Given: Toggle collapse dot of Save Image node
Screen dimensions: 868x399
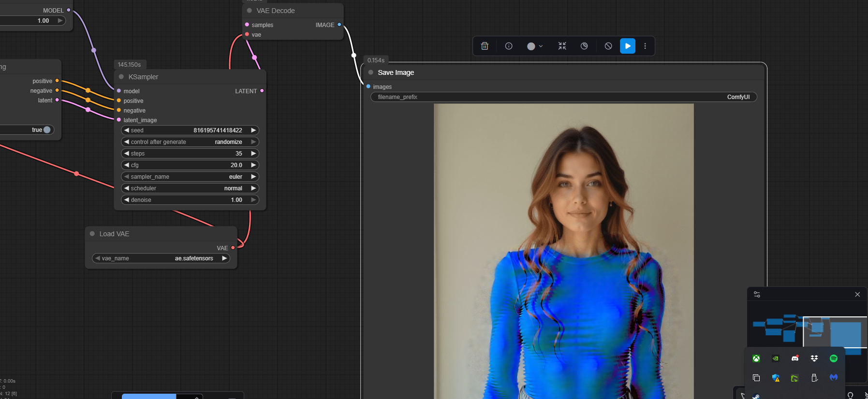Looking at the screenshot, I should click(371, 72).
